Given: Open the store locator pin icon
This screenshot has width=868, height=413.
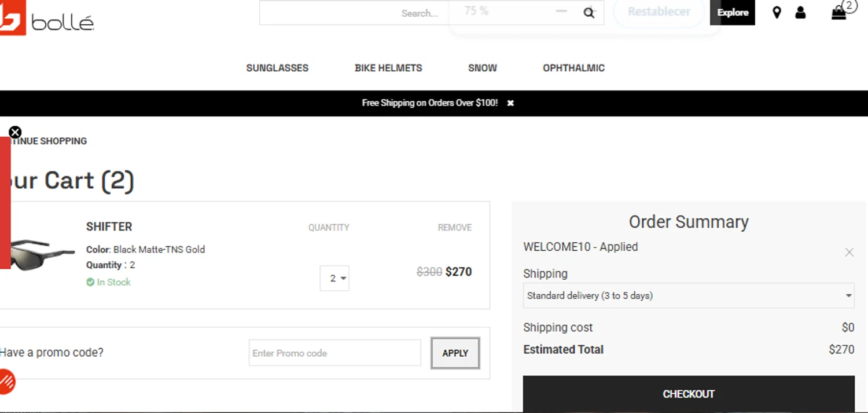Looking at the screenshot, I should tap(777, 12).
